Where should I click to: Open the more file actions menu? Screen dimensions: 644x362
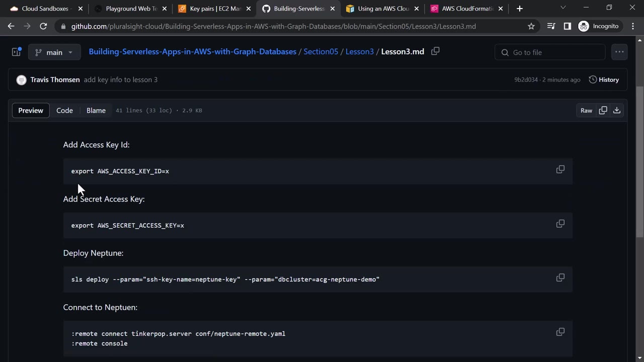click(619, 52)
